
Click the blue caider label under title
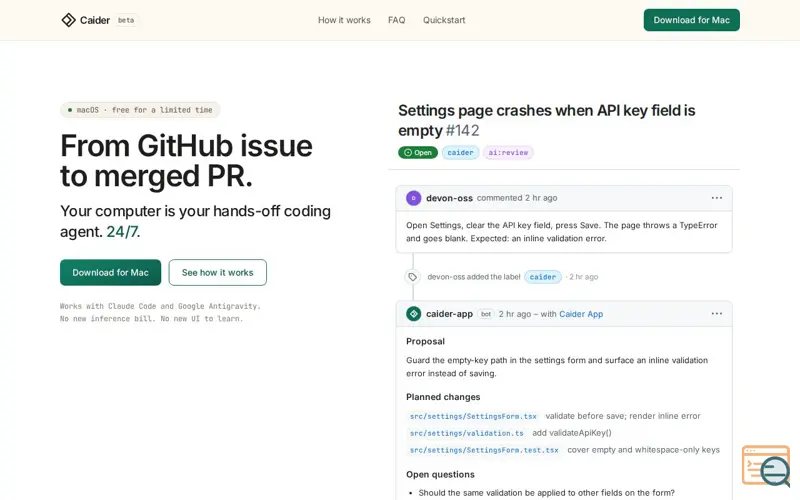click(460, 153)
